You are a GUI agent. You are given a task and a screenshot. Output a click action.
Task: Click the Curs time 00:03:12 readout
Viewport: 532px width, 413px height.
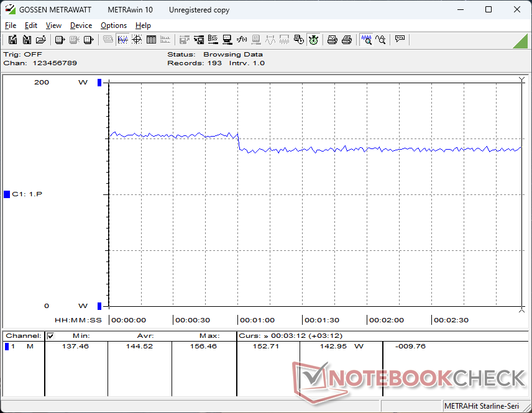[x=291, y=336]
